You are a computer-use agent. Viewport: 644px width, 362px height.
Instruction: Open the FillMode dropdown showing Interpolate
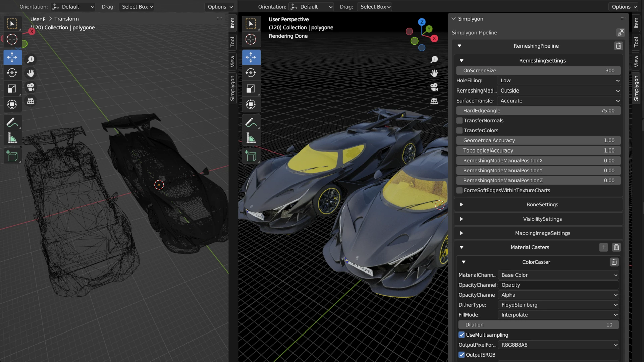pyautogui.click(x=558, y=315)
